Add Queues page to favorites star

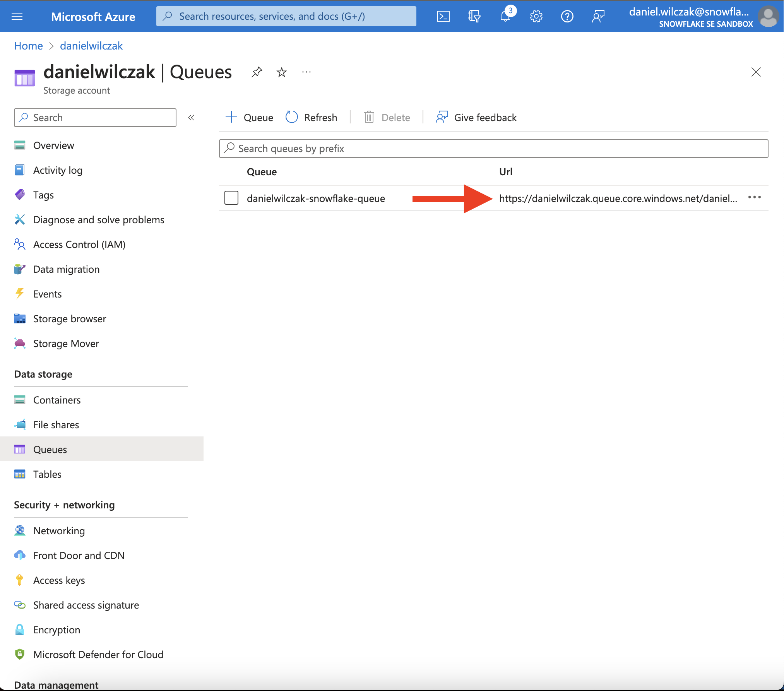tap(282, 72)
